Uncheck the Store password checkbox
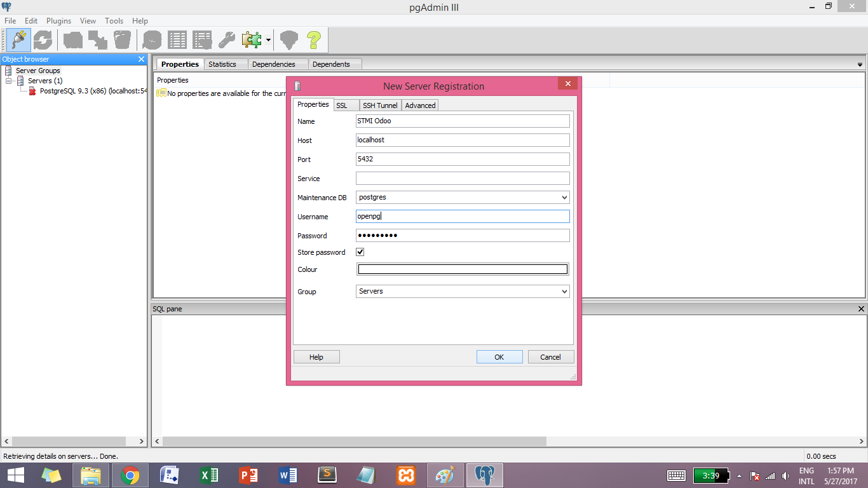The height and width of the screenshot is (488, 868). coord(360,252)
